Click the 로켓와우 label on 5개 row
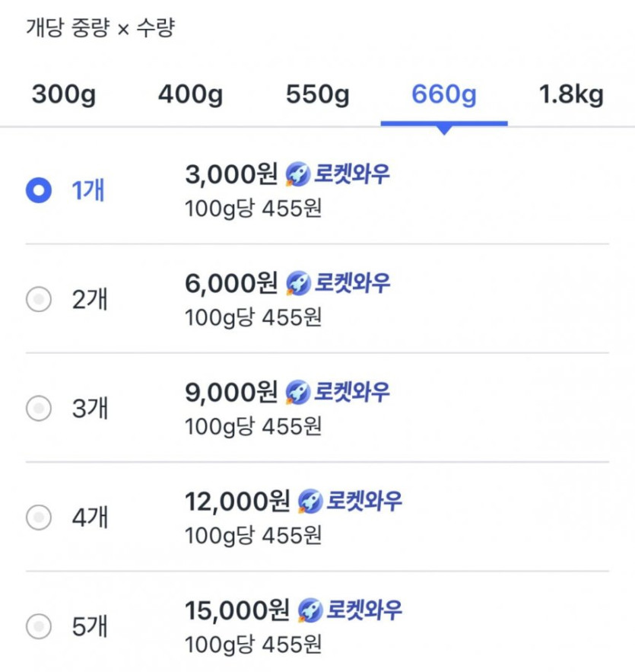The width and height of the screenshot is (635, 672). pos(364,610)
